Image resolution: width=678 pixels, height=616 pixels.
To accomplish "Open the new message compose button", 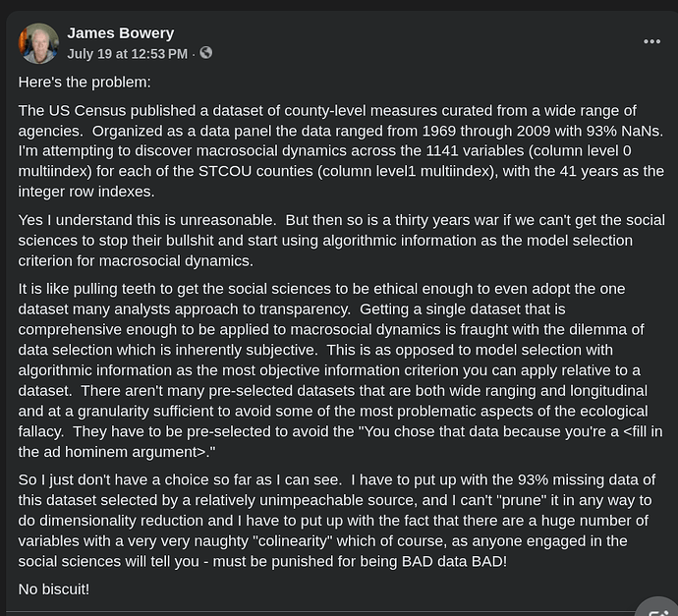I will click(657, 605).
